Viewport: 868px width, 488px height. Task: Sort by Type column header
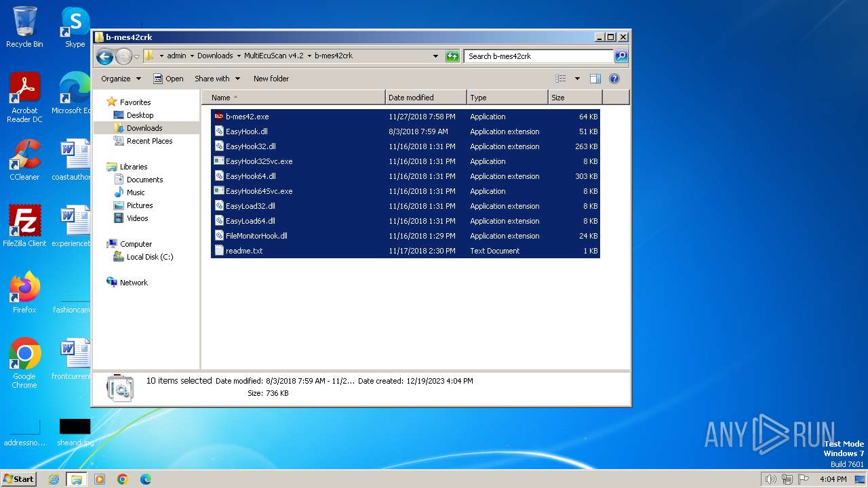[507, 98]
